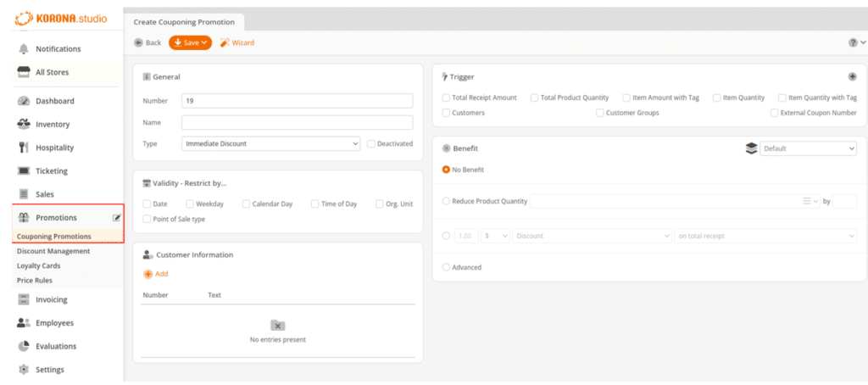Screen dimensions: 868x385
Task: Click the Notifications bell icon
Action: point(24,49)
